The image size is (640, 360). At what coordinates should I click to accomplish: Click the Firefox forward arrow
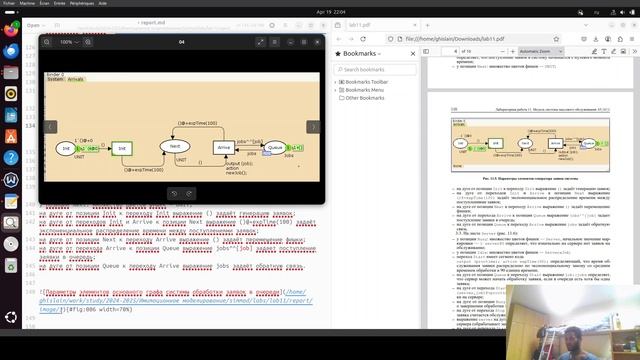(351, 39)
